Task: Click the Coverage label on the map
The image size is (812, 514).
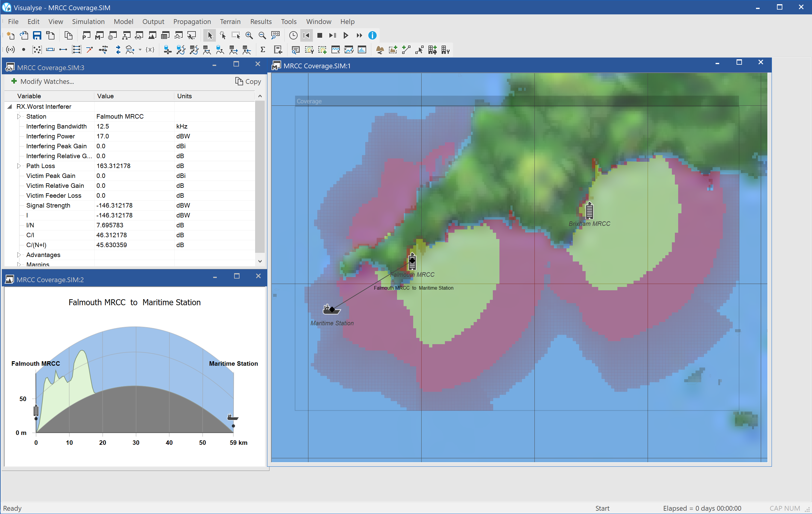Action: point(309,101)
